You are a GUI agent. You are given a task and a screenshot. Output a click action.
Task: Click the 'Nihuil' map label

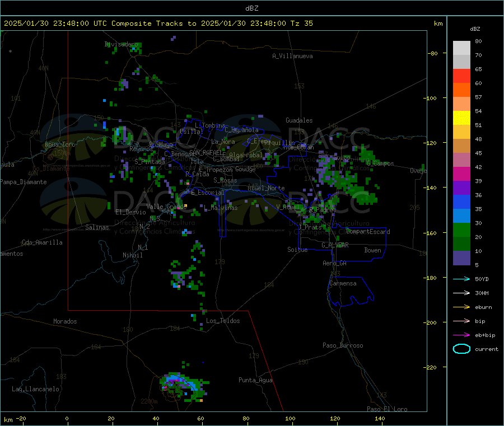pos(132,255)
